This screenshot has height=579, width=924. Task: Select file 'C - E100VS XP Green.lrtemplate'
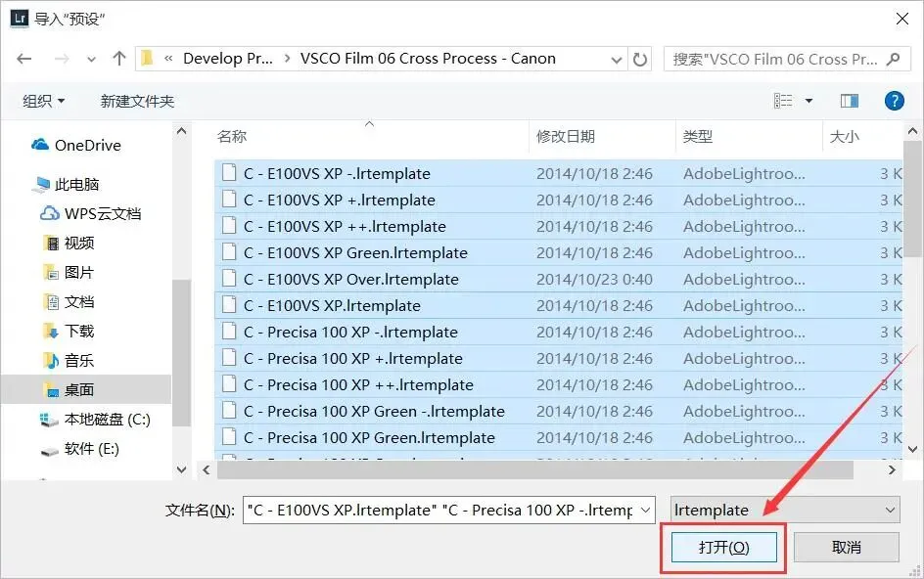click(559, 252)
